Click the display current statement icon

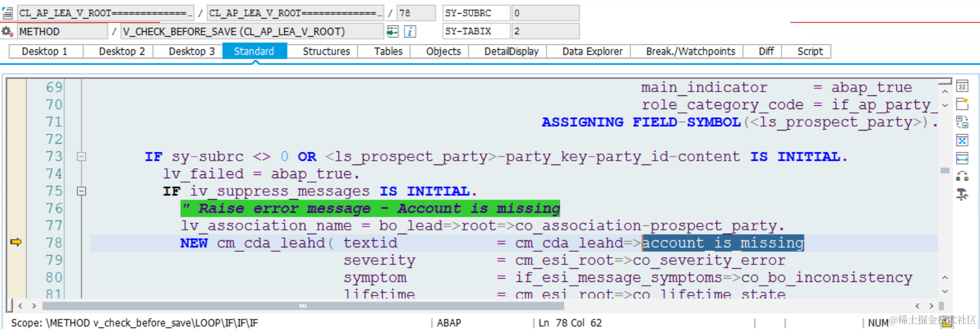click(x=393, y=32)
